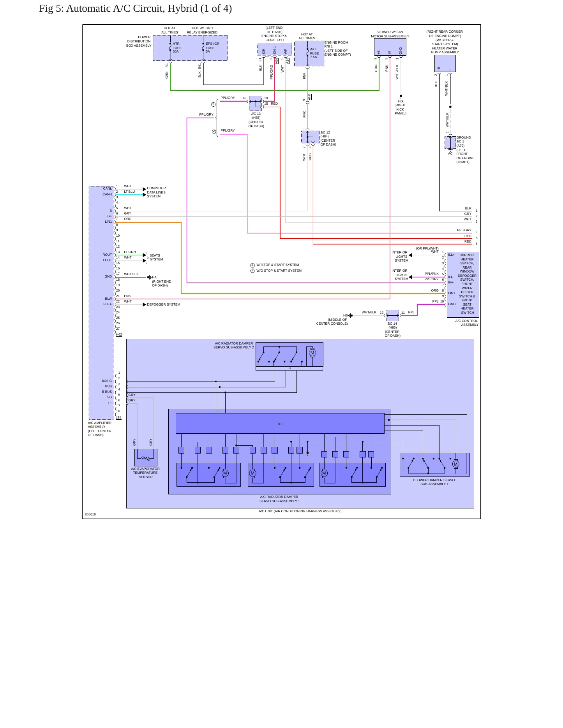Select the "ENGINE STOP & START ECU" label
The height and width of the screenshot is (728, 563).
click(274, 38)
